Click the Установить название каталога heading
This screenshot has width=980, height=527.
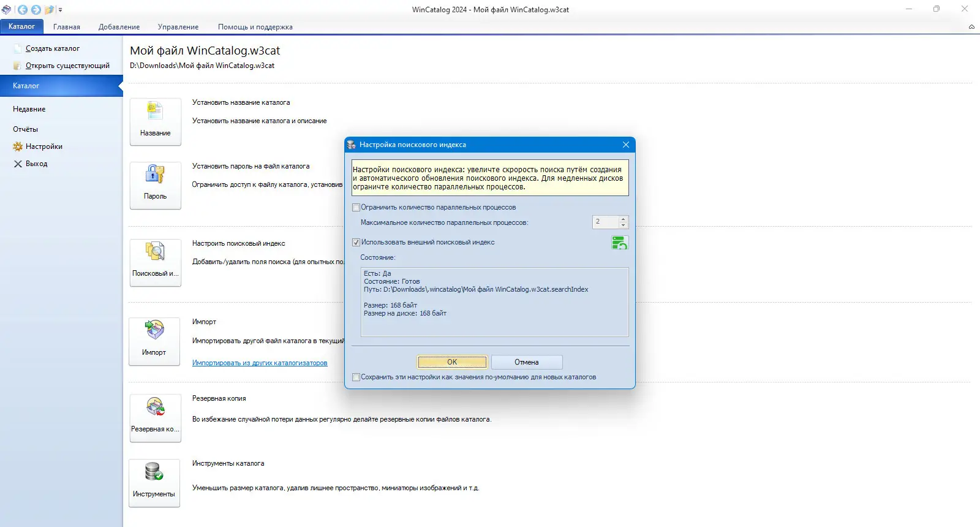241,102
